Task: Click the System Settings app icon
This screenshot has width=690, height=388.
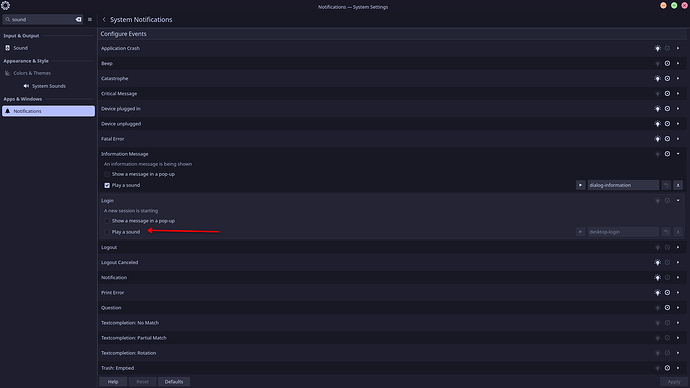Action: tap(5, 6)
